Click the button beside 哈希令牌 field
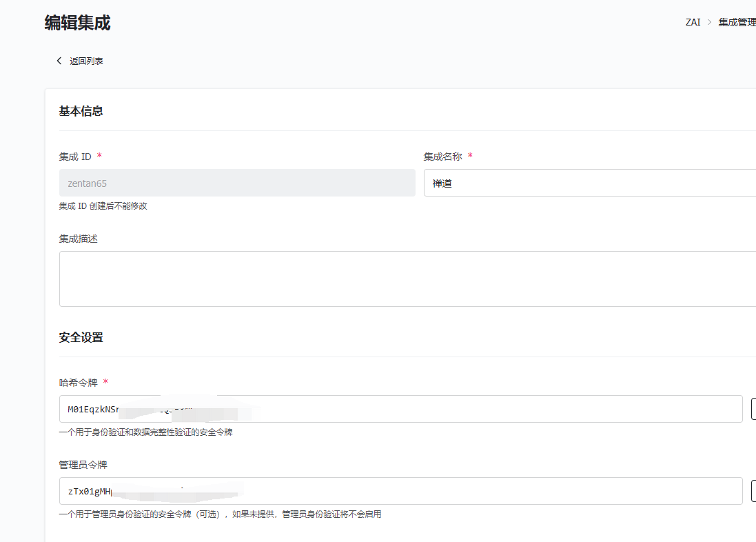The width and height of the screenshot is (756, 542). [754, 409]
